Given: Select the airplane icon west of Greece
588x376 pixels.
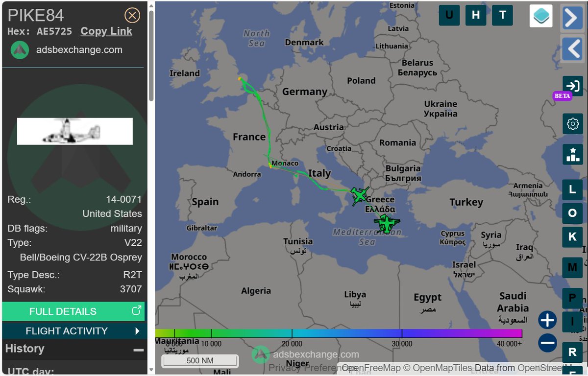Looking at the screenshot, I should coord(360,196).
